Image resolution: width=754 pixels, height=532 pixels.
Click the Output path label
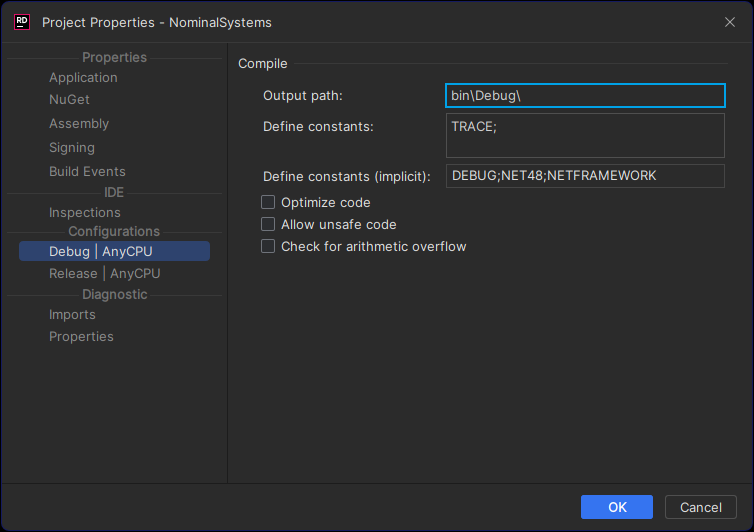(x=302, y=96)
